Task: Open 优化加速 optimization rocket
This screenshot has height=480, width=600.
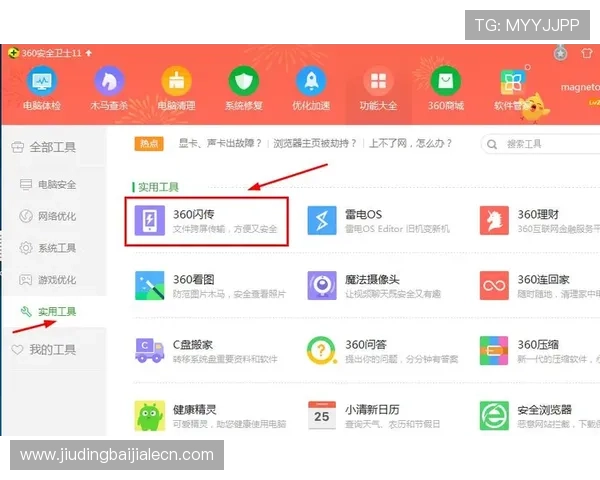Action: coord(311,88)
